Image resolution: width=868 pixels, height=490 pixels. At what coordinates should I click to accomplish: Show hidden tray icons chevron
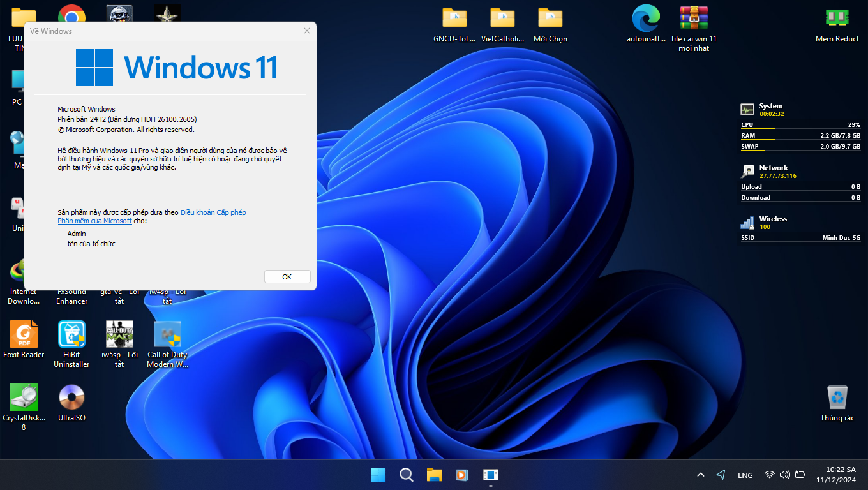pos(701,475)
